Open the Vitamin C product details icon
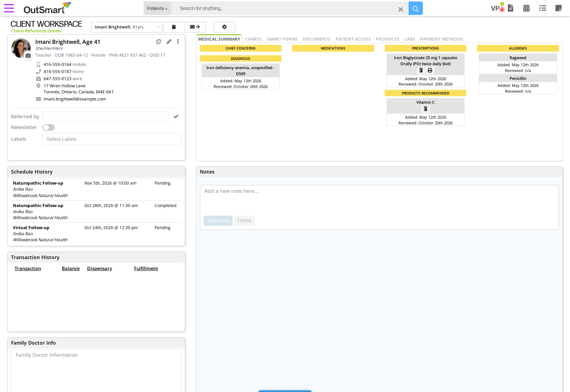 click(425, 109)
